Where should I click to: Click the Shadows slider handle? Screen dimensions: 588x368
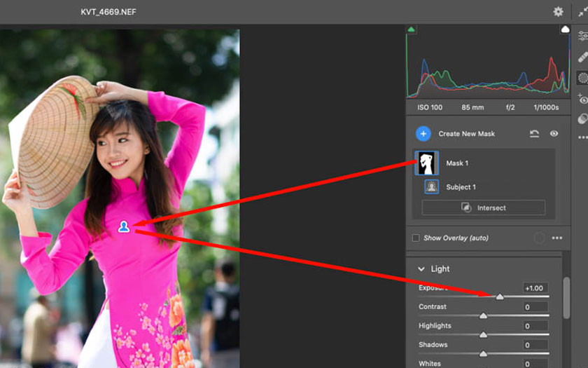pos(484,353)
